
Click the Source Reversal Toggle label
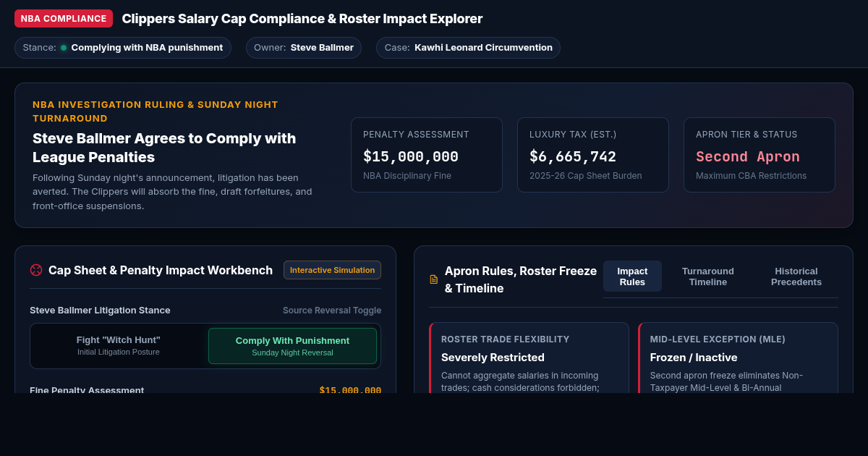(332, 311)
